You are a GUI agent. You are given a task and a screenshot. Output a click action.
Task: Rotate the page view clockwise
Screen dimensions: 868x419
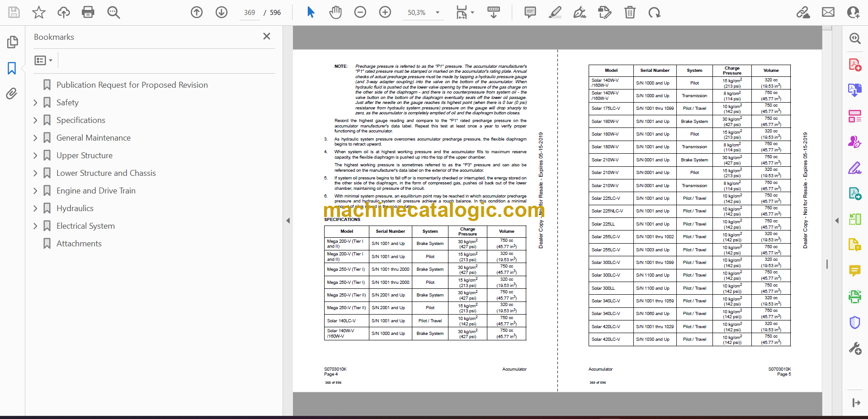click(654, 12)
